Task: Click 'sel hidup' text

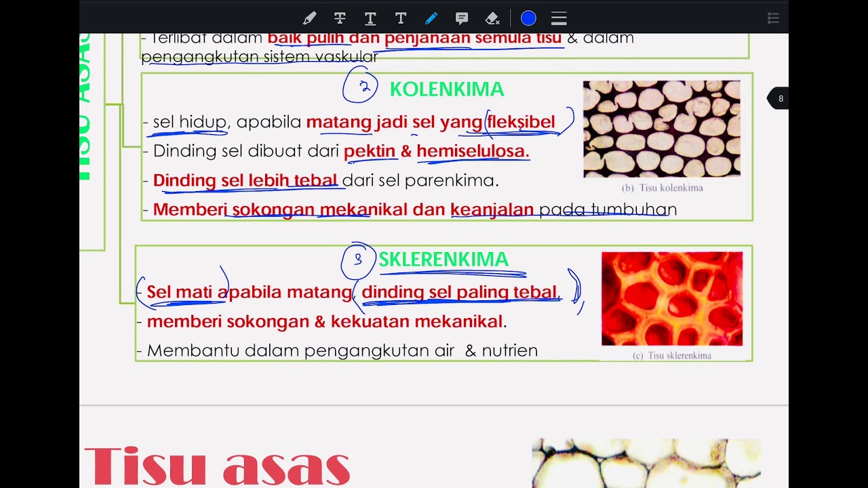Action: (190, 122)
